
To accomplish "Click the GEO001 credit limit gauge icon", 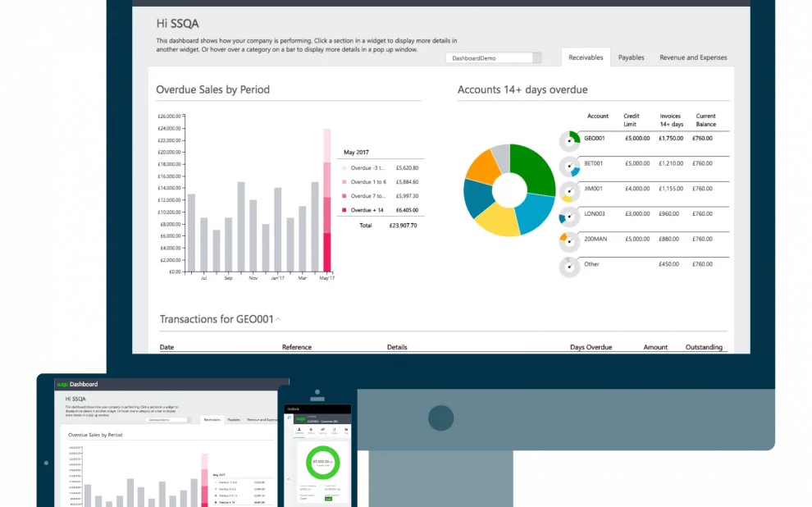I will (569, 139).
